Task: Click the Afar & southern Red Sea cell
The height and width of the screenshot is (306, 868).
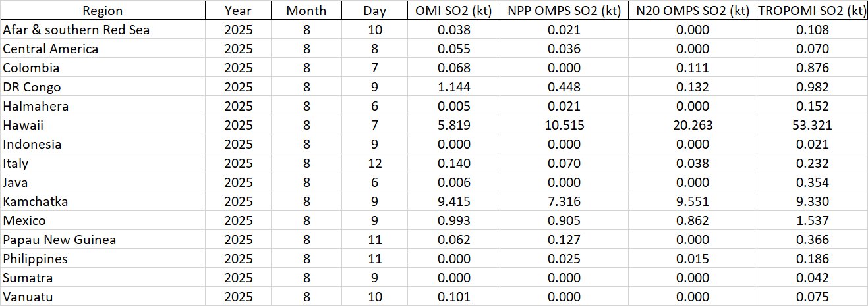Action: point(76,30)
